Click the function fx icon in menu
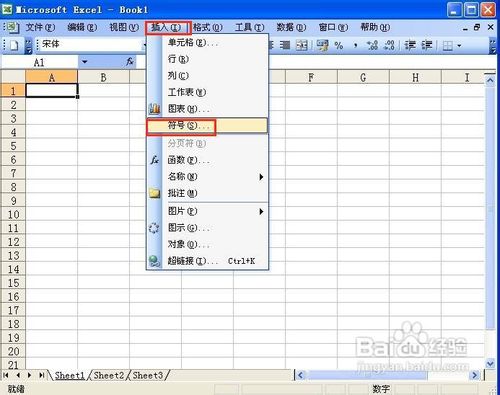The height and width of the screenshot is (395, 500). click(154, 160)
